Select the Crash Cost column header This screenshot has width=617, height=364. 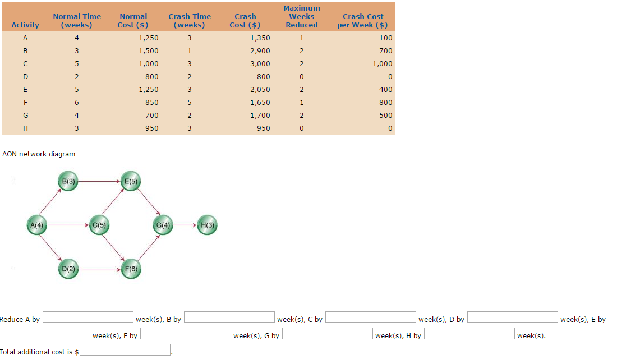245,21
